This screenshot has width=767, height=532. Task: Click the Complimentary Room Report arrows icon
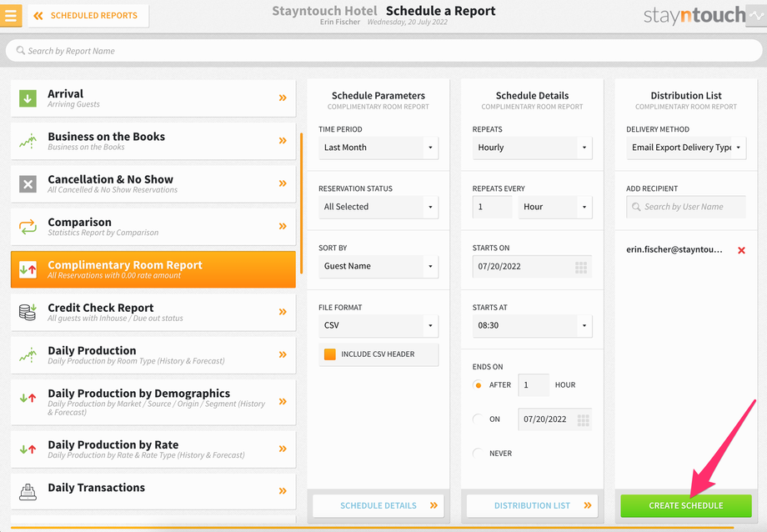pos(28,269)
